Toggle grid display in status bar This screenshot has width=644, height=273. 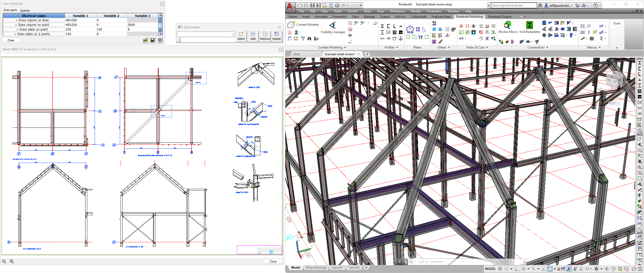500,269
